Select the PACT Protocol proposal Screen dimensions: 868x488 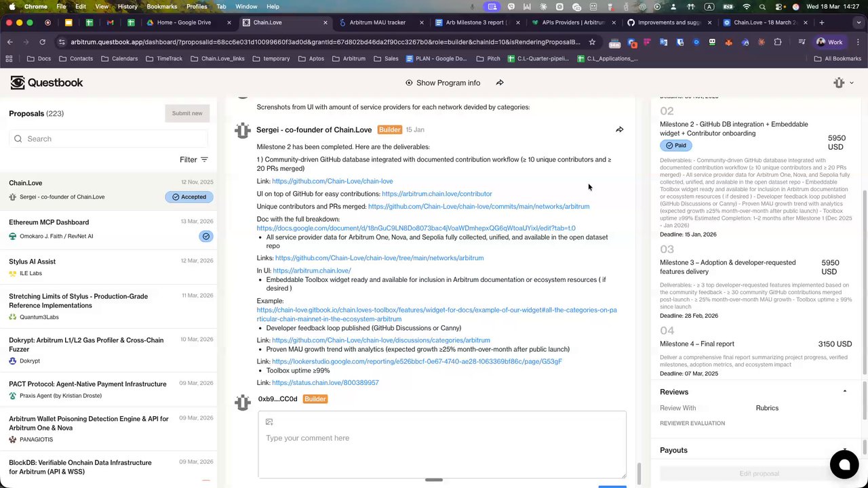pyautogui.click(x=108, y=389)
